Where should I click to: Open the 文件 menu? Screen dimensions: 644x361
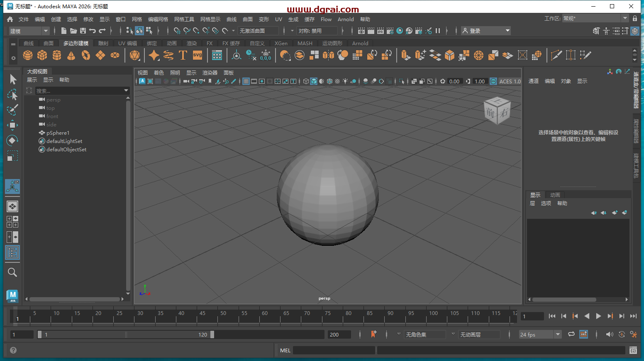[x=24, y=19]
